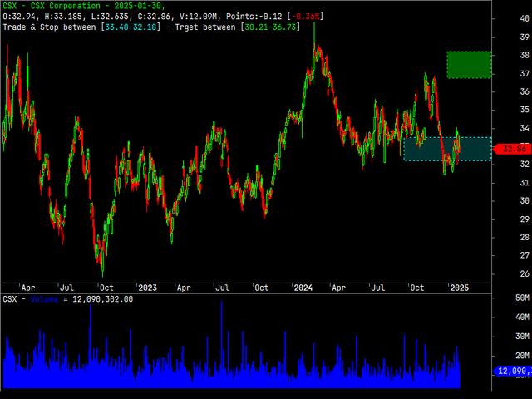The width and height of the screenshot is (532, 399).
Task: Click the 2025 label on the time axis
Action: point(459,288)
